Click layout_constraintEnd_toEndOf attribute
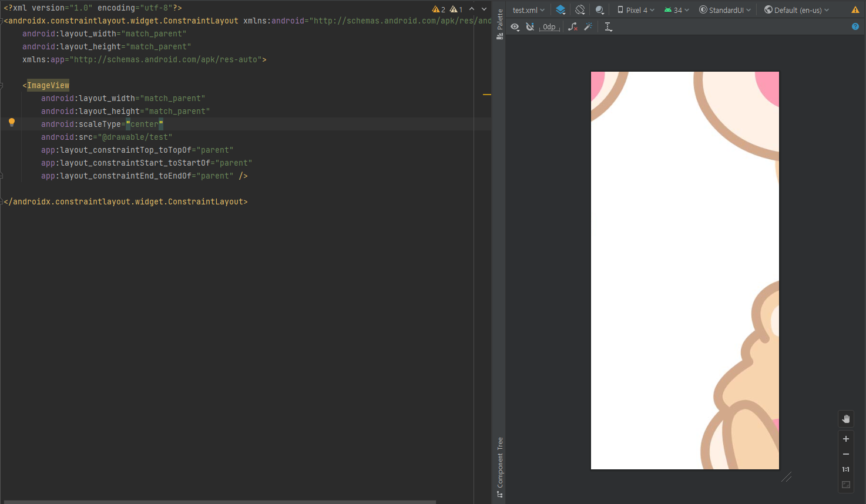 pos(137,176)
